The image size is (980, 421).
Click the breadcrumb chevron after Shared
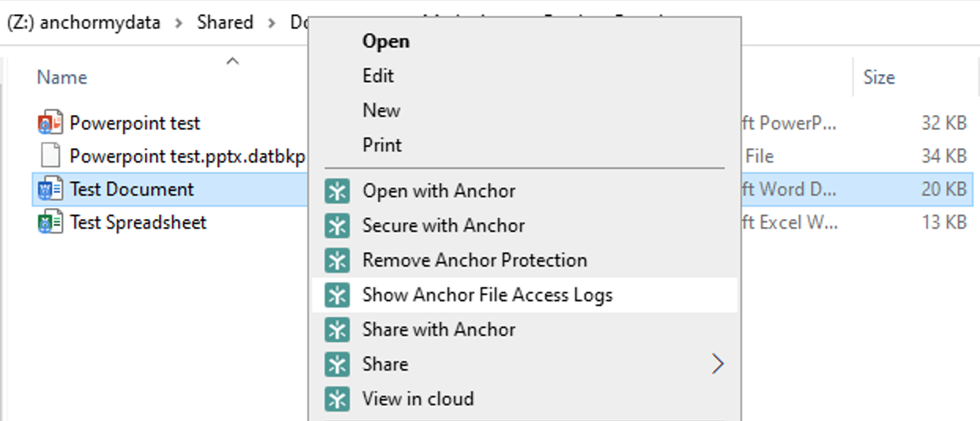pyautogui.click(x=272, y=23)
